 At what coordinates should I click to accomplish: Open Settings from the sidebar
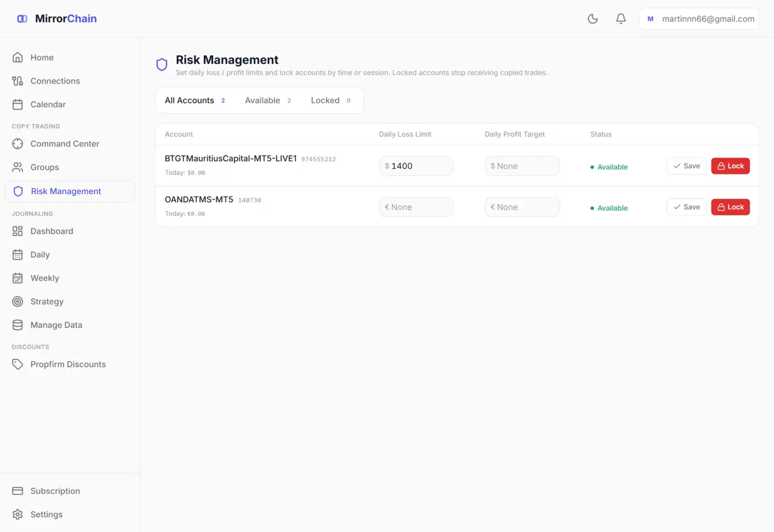(70, 514)
